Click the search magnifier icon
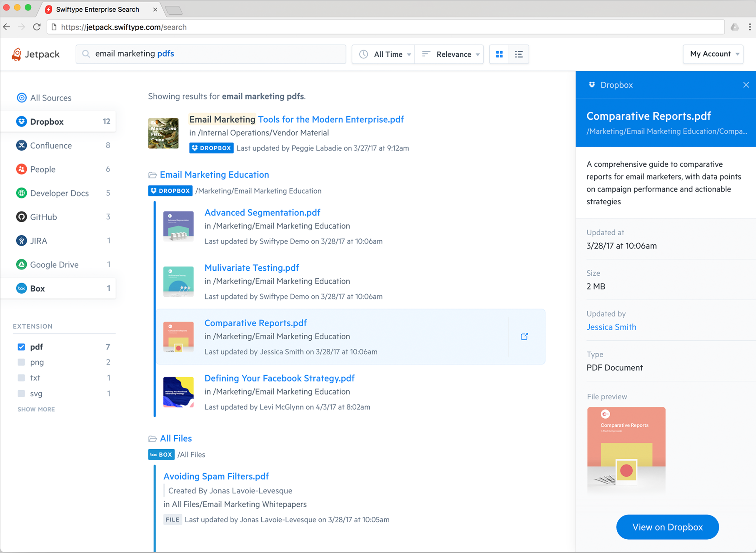Image resolution: width=756 pixels, height=553 pixels. pos(86,54)
